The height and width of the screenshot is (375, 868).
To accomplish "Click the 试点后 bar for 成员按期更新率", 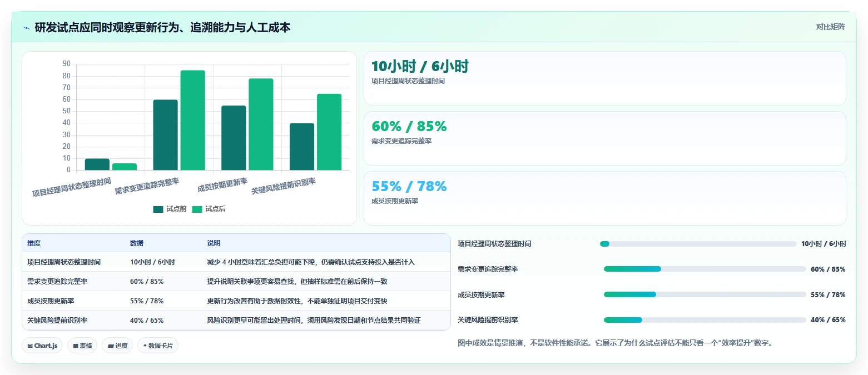I will click(x=261, y=124).
